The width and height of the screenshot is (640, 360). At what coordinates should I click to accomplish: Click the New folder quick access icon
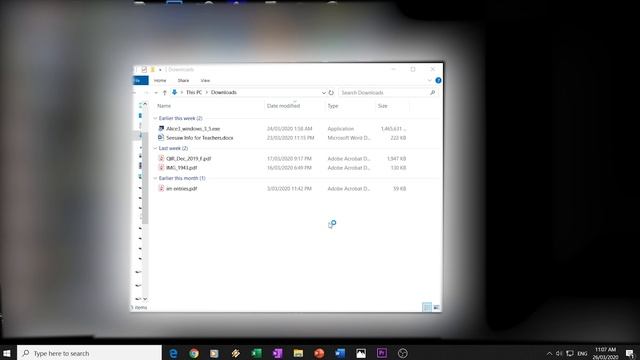click(x=153, y=70)
